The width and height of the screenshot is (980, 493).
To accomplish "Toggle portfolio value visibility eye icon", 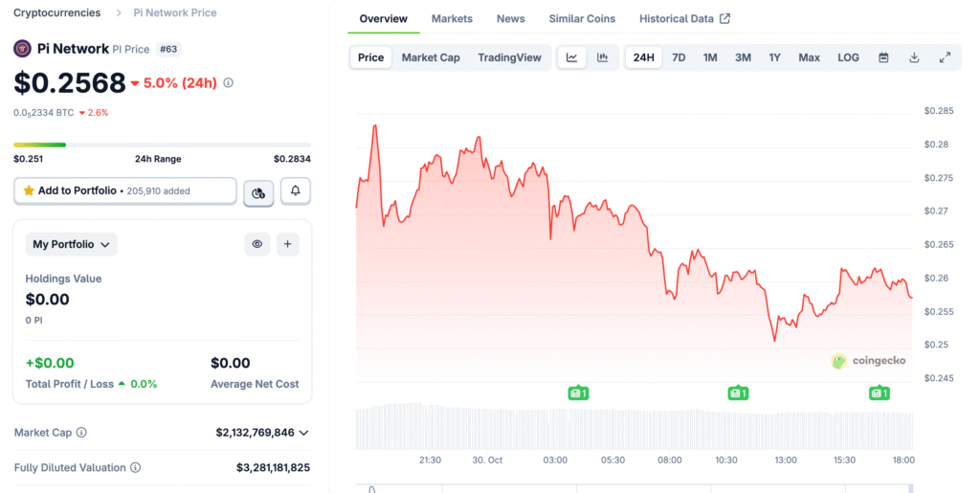I will pos(257,244).
